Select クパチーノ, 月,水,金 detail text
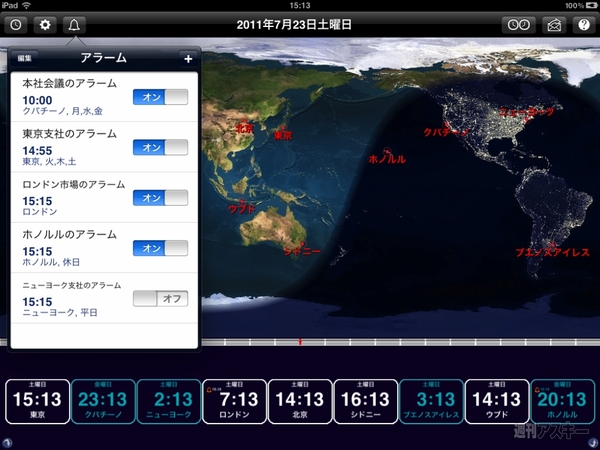 tap(62, 111)
